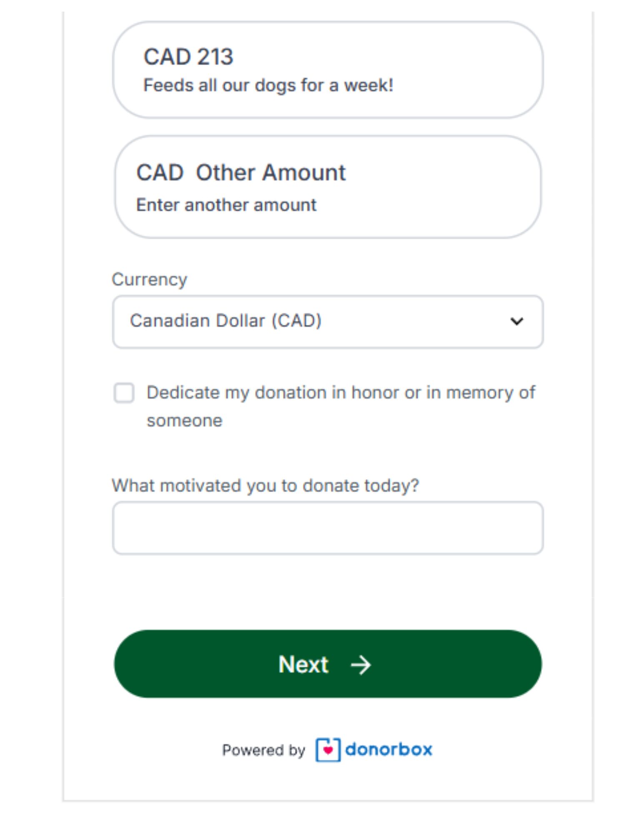Choose the CAD Other Amount option

[328, 187]
